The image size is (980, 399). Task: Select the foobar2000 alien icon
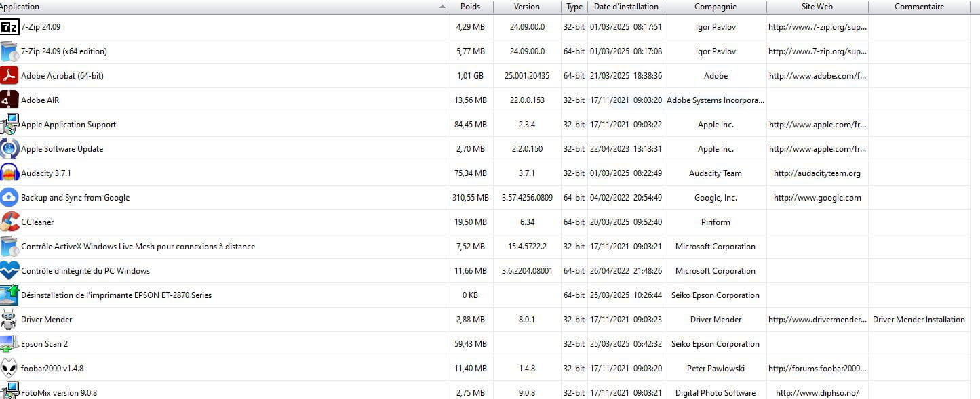coord(9,369)
